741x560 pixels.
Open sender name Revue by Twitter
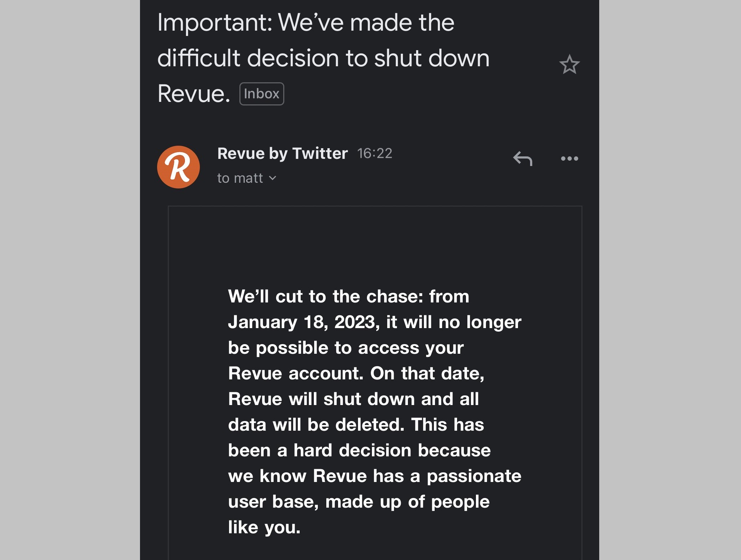pos(282,154)
